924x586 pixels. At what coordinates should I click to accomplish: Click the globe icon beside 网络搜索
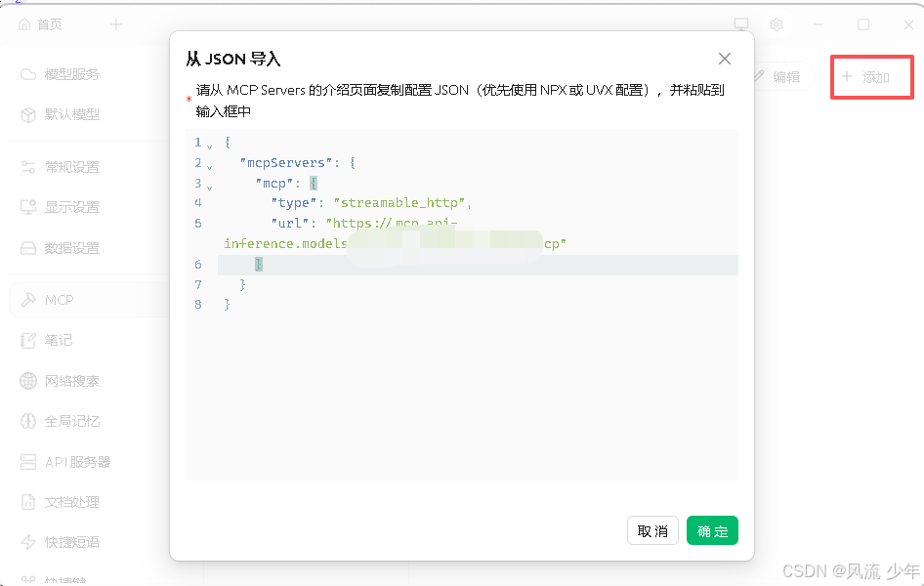[28, 381]
